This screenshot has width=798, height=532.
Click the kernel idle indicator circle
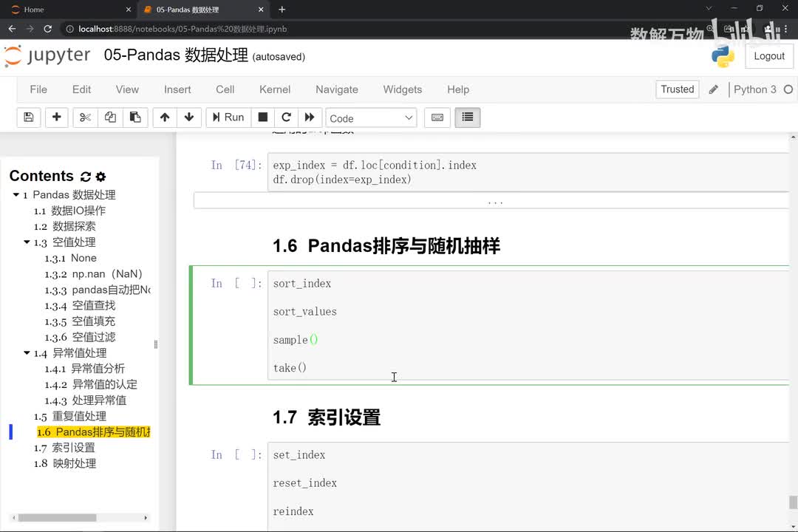(x=788, y=89)
